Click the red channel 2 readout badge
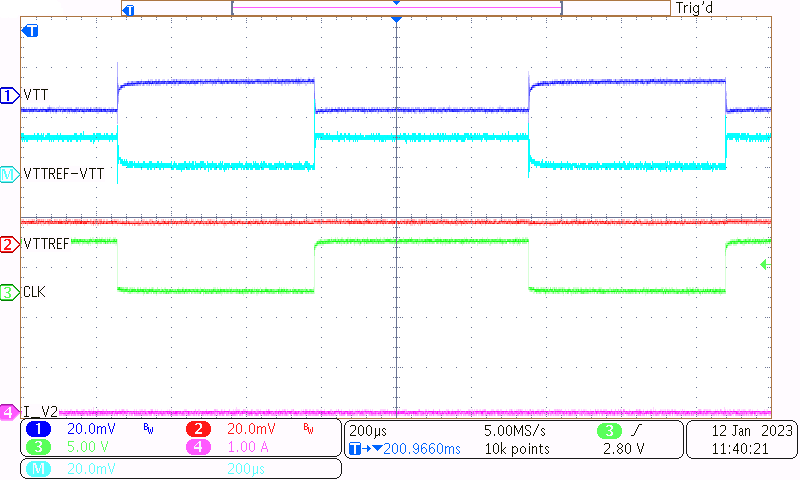 tap(198, 429)
